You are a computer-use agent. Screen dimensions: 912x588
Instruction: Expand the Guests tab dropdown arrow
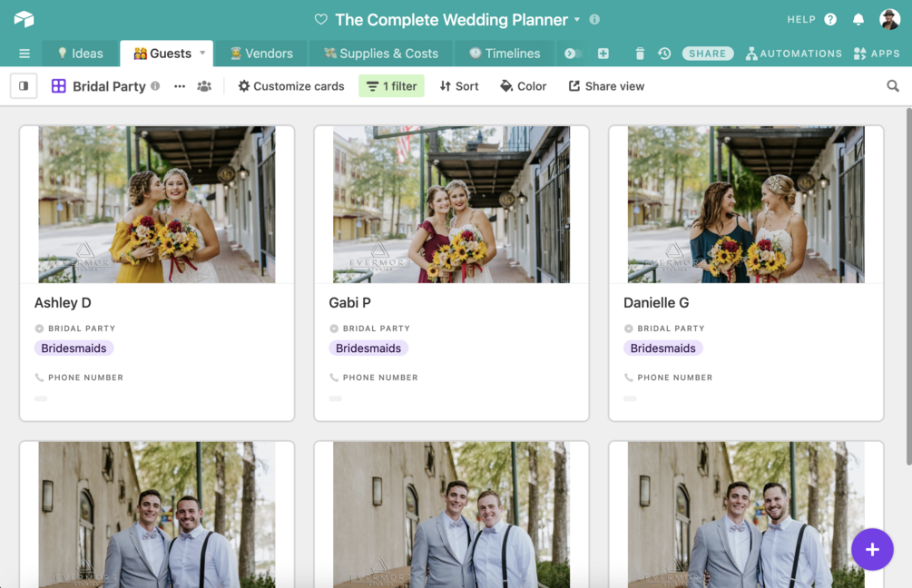click(202, 53)
